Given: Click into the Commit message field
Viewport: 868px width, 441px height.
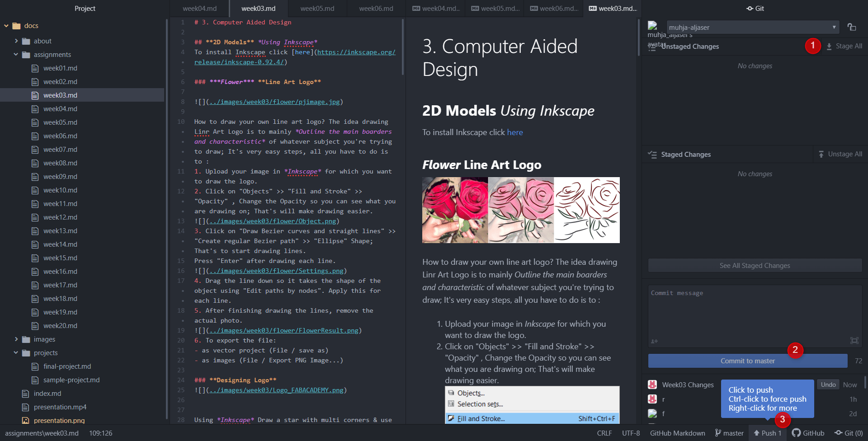Looking at the screenshot, I should [755, 316].
